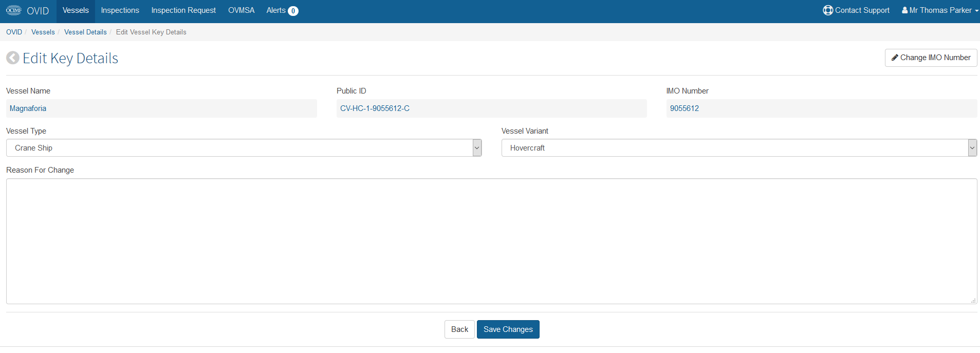Click the Save Changes button
Screen dimensions: 980x353
click(x=508, y=329)
